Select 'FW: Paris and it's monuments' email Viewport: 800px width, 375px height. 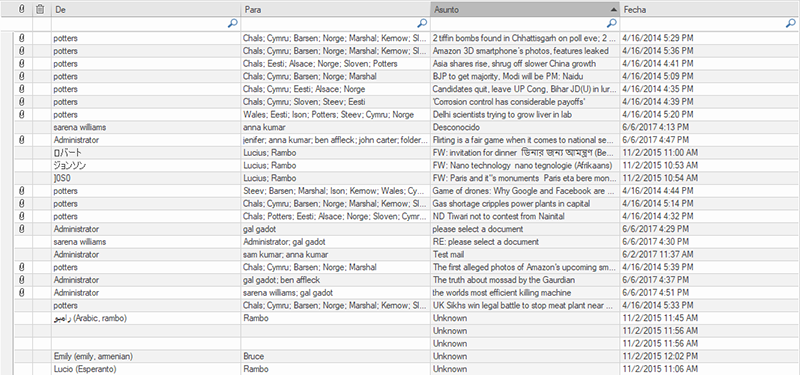(407, 178)
